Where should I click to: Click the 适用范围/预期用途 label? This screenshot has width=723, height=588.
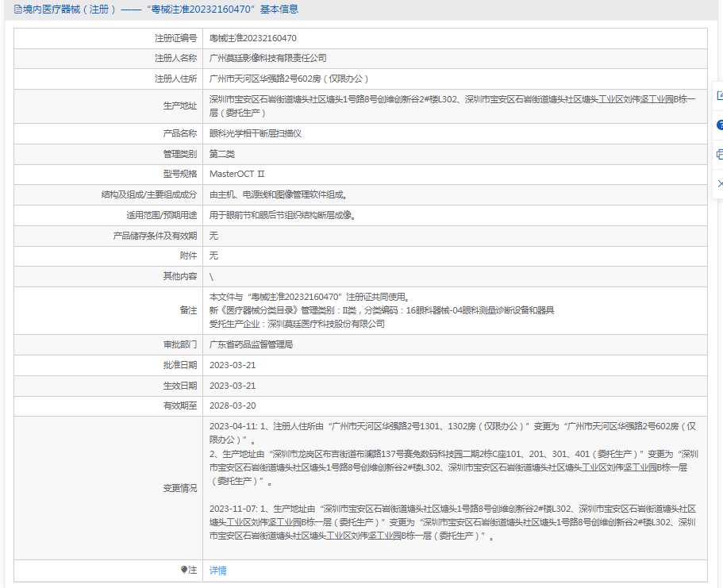pos(161,215)
